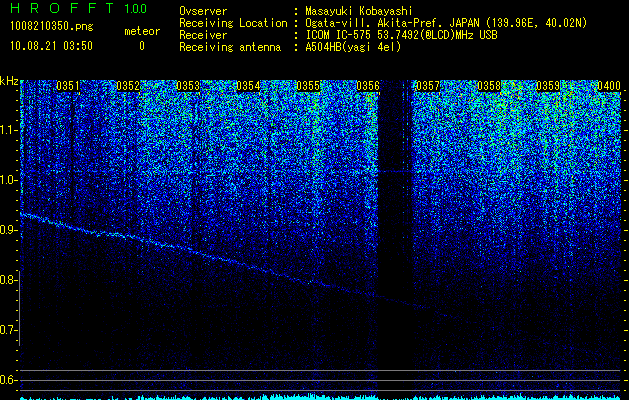Click the timestamp 10.08.21 03:50
629x400 pixels.
point(51,46)
